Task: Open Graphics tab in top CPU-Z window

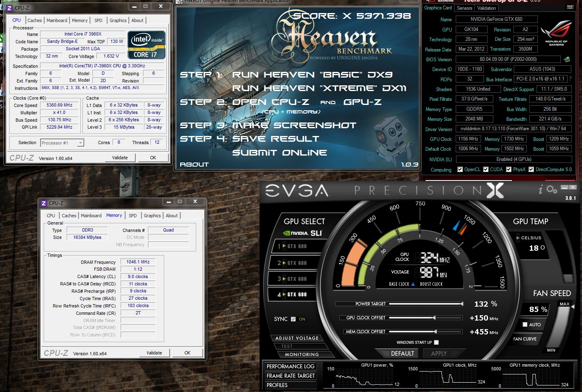Action: point(118,20)
